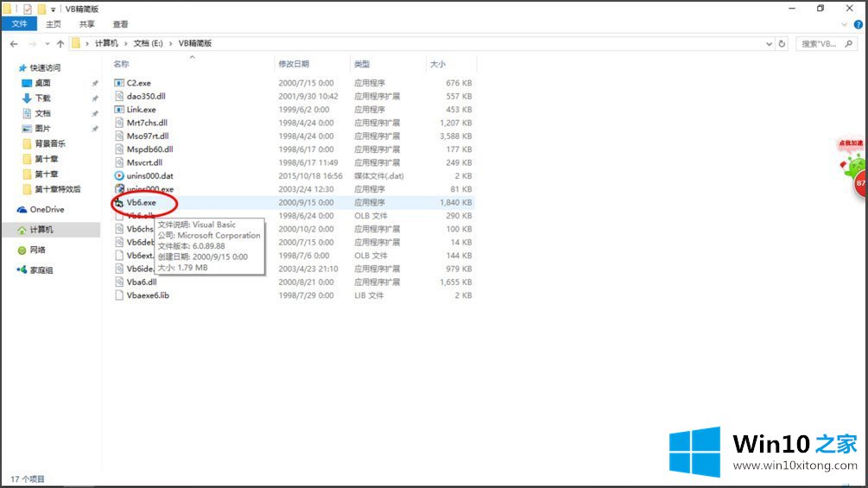Open the quick access toolbar customize dropdown
The height and width of the screenshot is (488, 868).
[x=54, y=10]
